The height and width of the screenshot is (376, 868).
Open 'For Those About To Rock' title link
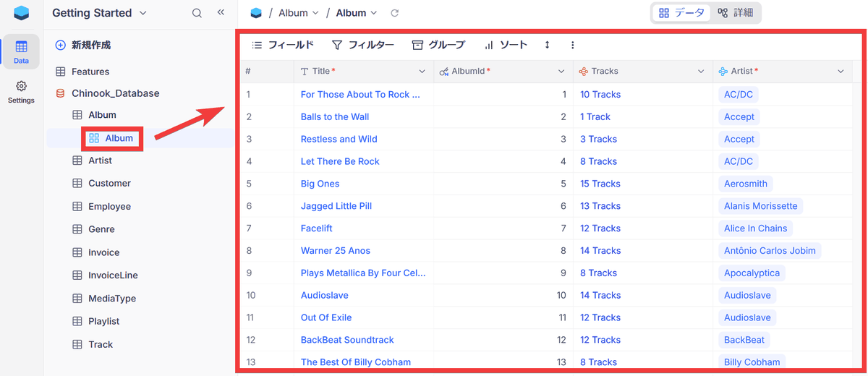pos(360,95)
